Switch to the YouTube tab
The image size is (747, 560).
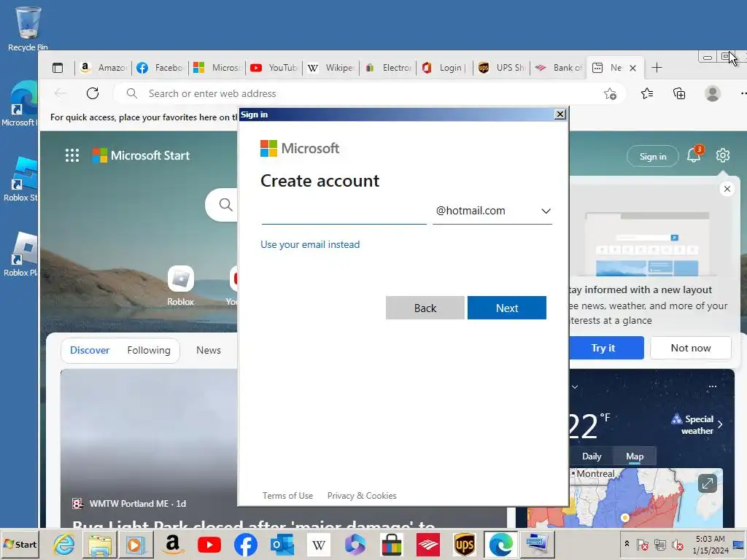pyautogui.click(x=274, y=68)
